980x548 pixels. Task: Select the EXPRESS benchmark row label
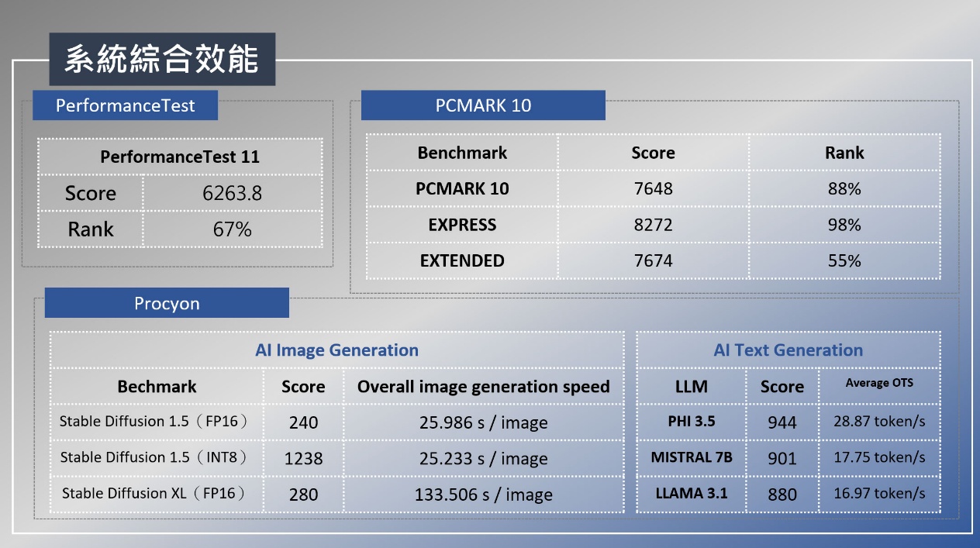pyautogui.click(x=462, y=225)
